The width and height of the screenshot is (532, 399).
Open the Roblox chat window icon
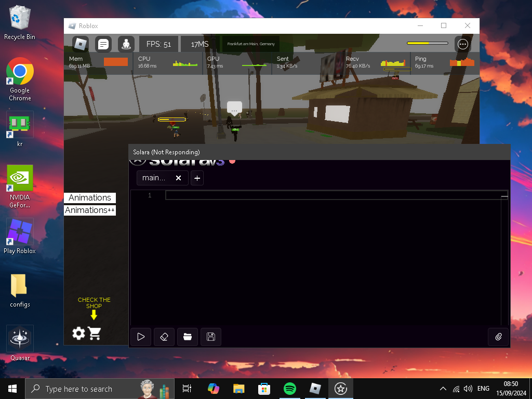click(103, 44)
